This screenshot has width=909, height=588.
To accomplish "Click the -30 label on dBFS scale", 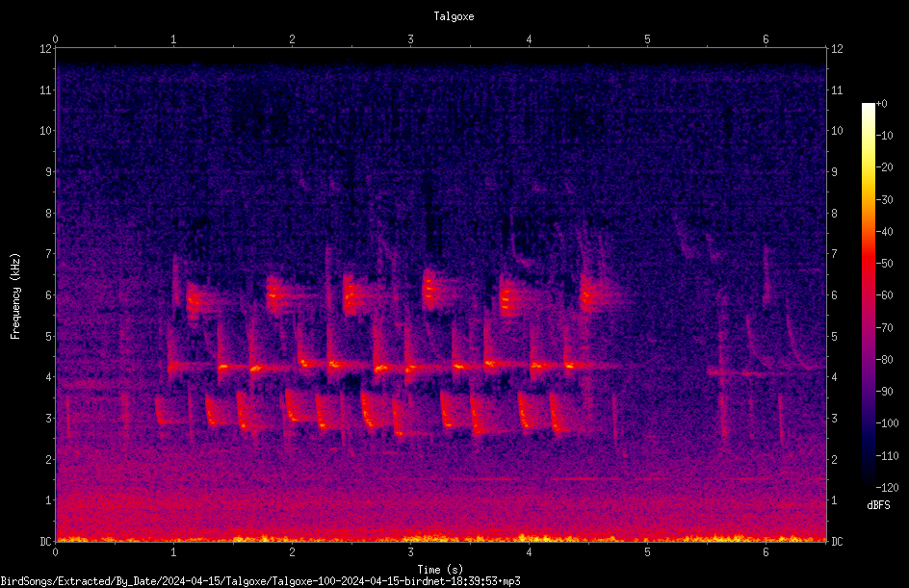I will pyautogui.click(x=884, y=199).
